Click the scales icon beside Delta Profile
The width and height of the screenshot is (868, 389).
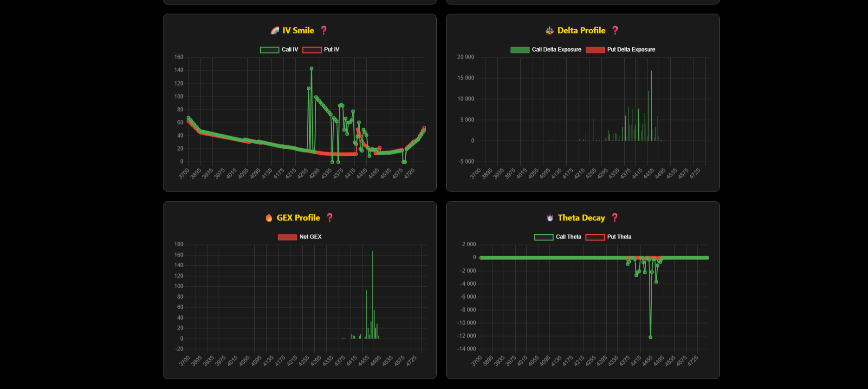click(550, 31)
